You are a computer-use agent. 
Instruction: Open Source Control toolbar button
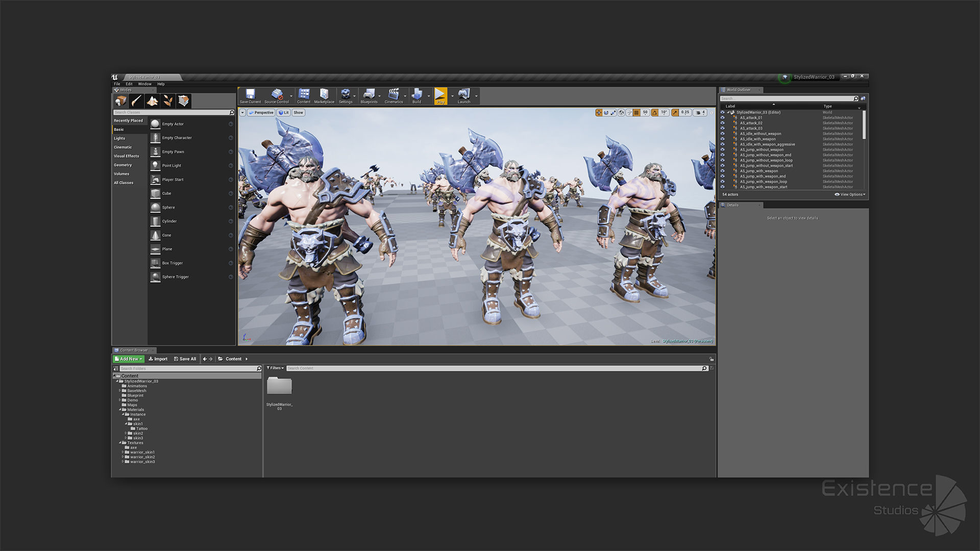(277, 96)
